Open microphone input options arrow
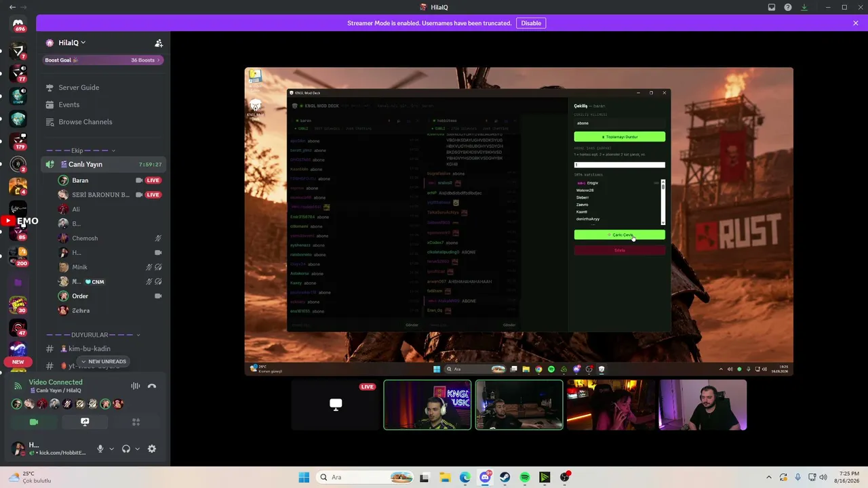 [x=111, y=449]
